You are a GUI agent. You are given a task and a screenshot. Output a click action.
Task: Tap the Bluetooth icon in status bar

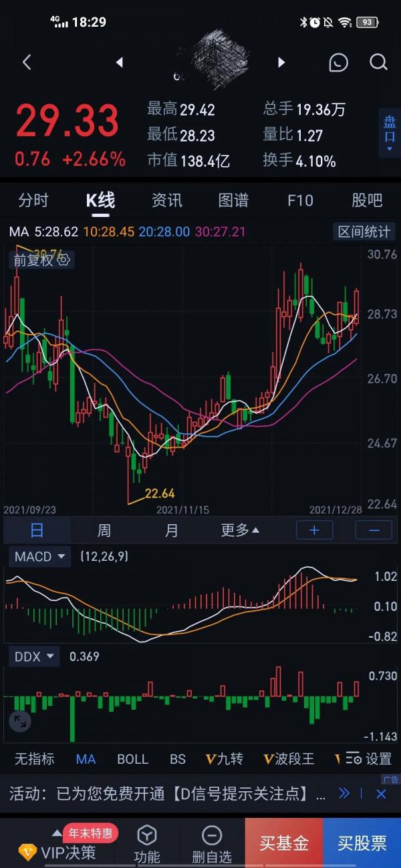[303, 22]
